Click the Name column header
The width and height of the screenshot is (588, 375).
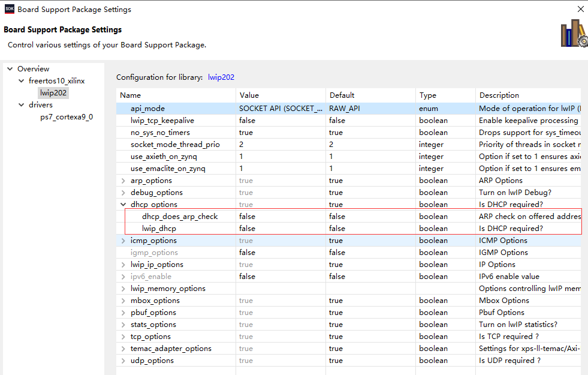129,95
